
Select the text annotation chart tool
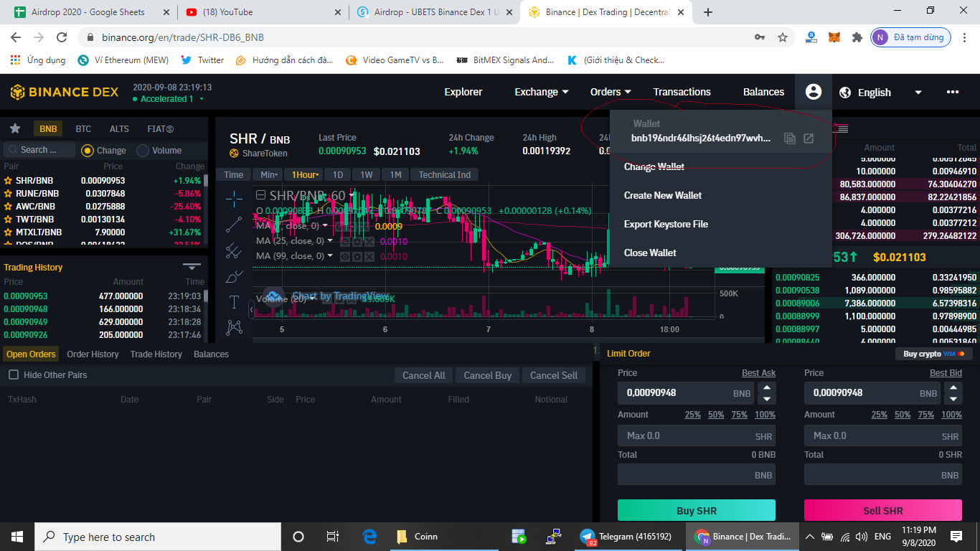234,302
